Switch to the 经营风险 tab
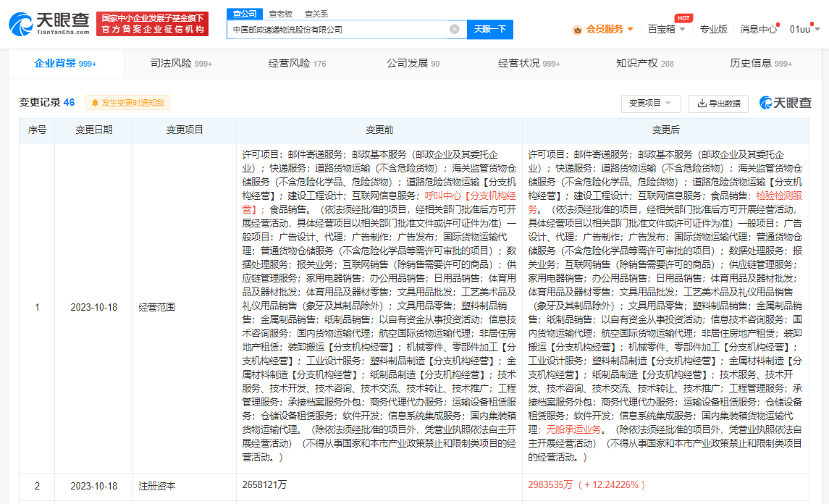 pyautogui.click(x=297, y=64)
